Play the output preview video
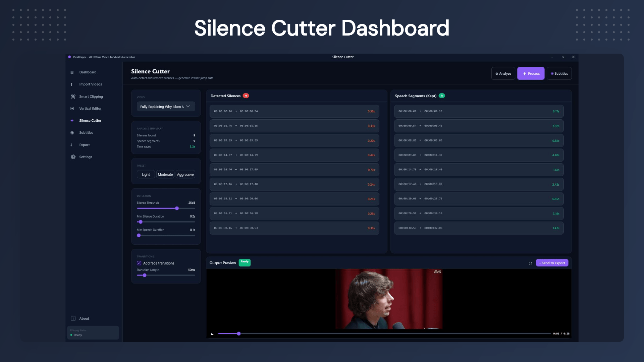The height and width of the screenshot is (362, 644). tap(212, 334)
